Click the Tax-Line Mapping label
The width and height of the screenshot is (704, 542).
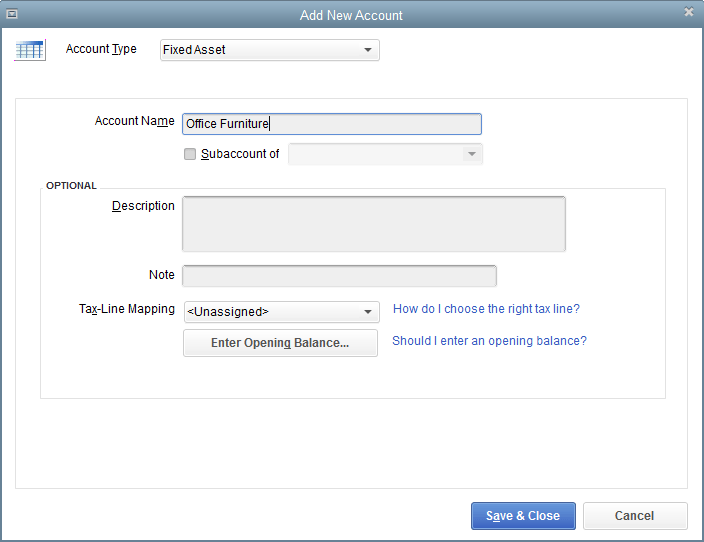coord(126,309)
